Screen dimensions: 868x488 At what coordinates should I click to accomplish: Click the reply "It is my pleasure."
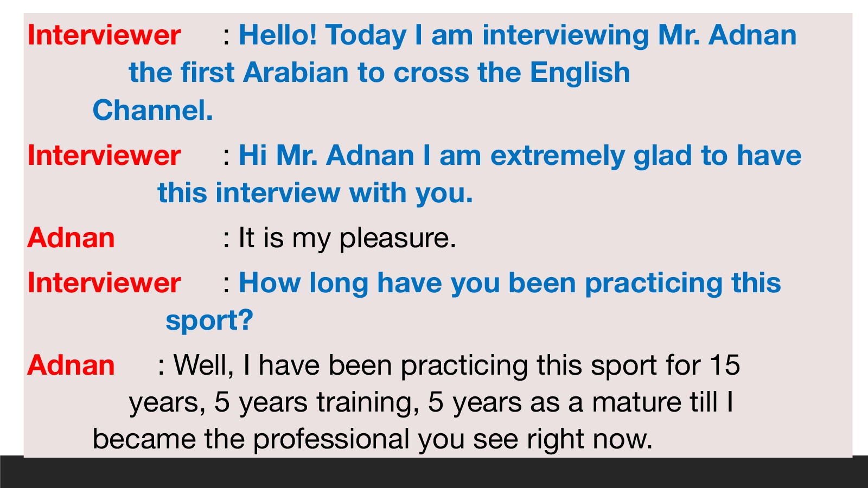tap(347, 239)
